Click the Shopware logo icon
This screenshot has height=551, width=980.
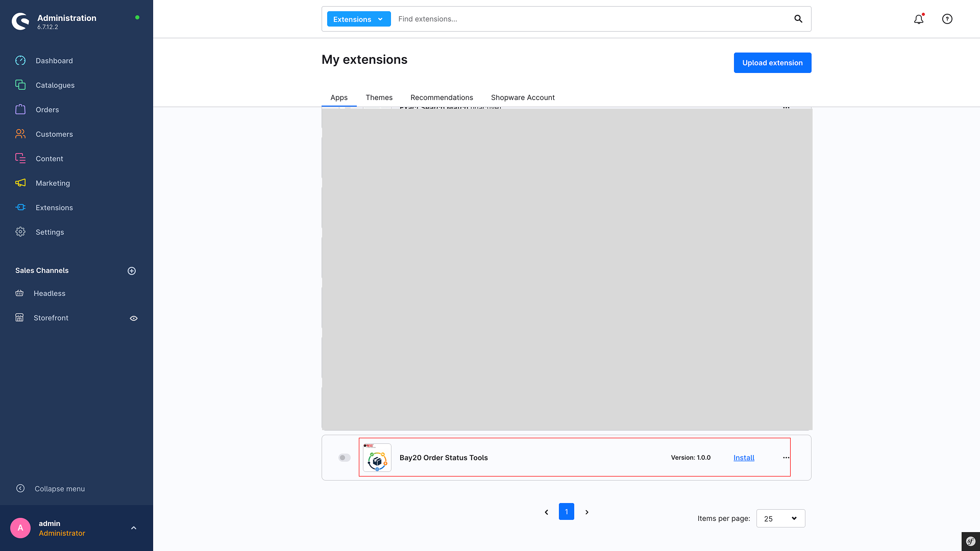tap(20, 21)
